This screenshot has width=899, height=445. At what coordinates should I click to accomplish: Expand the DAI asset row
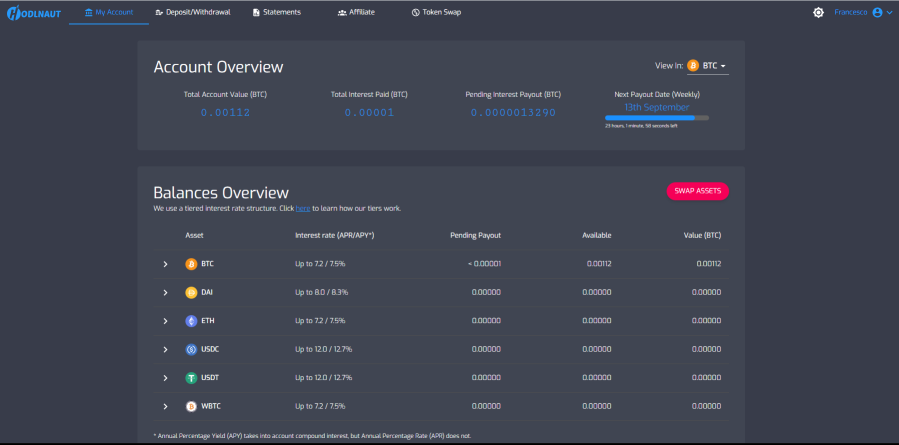(x=165, y=292)
